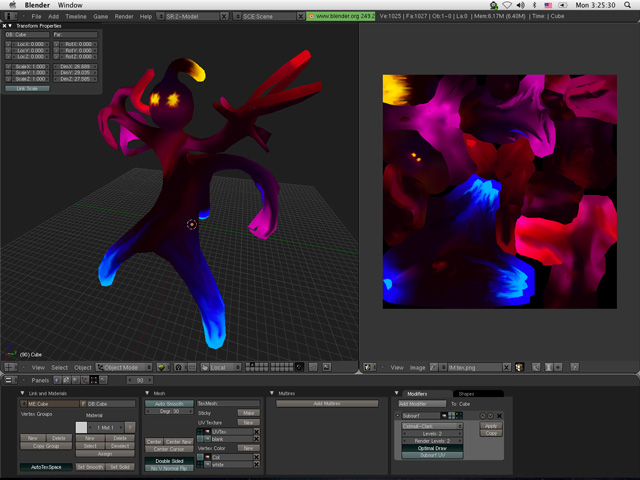Click the Apply button for Subsurf
Viewport: 640px width, 480px height.
(x=490, y=426)
